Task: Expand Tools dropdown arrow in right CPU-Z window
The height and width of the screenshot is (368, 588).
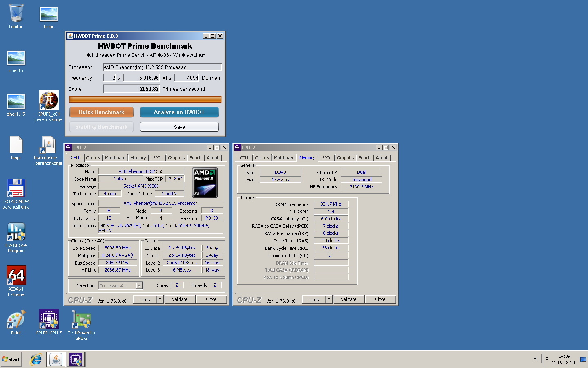Action: 329,299
